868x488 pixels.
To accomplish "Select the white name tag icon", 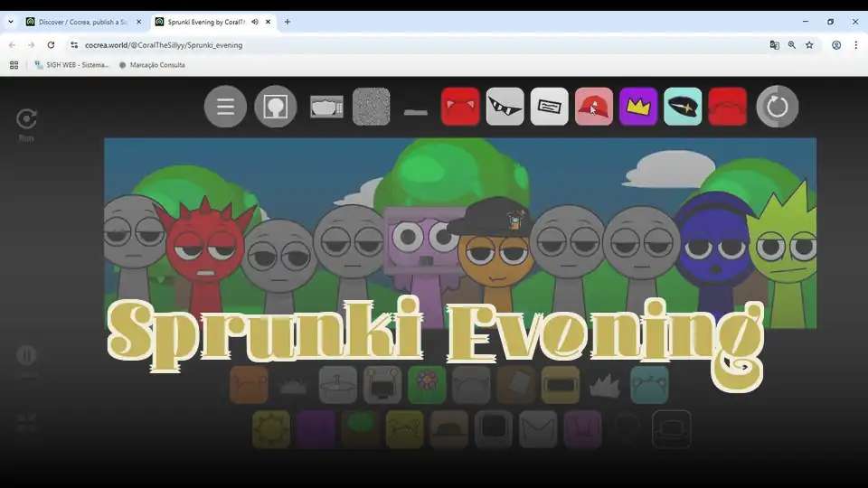I will pos(549,107).
